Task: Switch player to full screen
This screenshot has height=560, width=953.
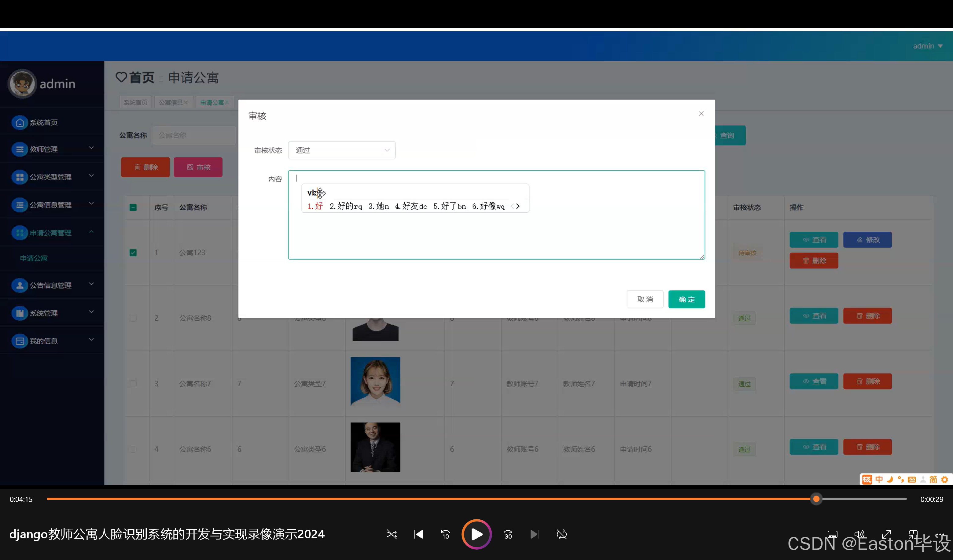Action: [x=886, y=534]
